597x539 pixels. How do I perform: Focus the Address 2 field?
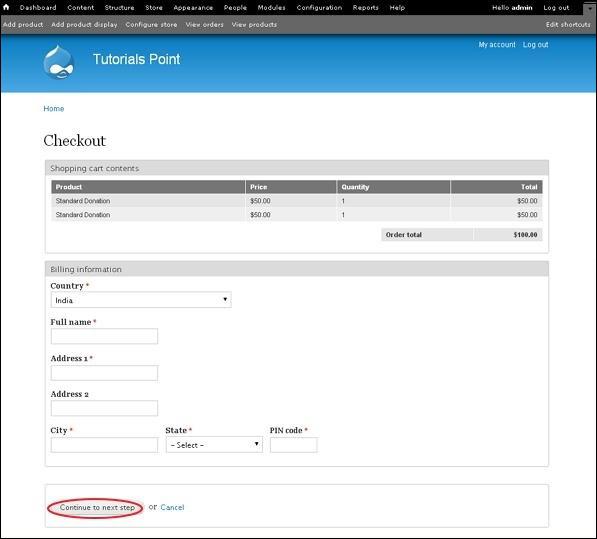(104, 408)
